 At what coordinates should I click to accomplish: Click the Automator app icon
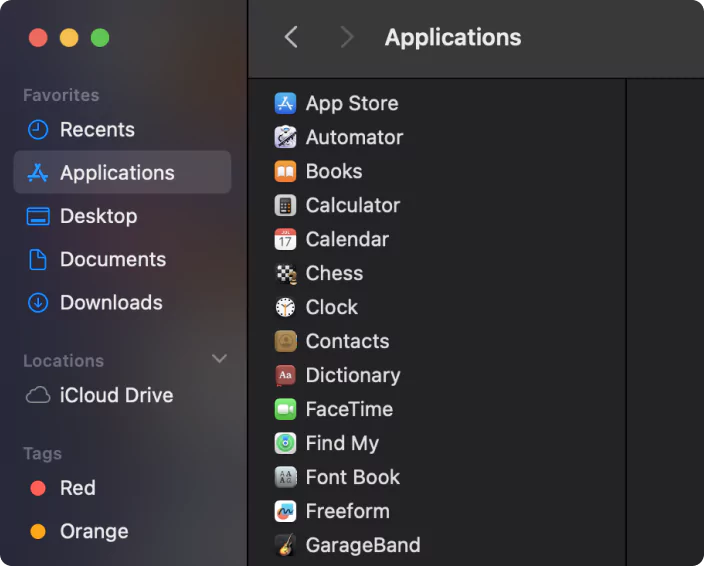pos(285,137)
